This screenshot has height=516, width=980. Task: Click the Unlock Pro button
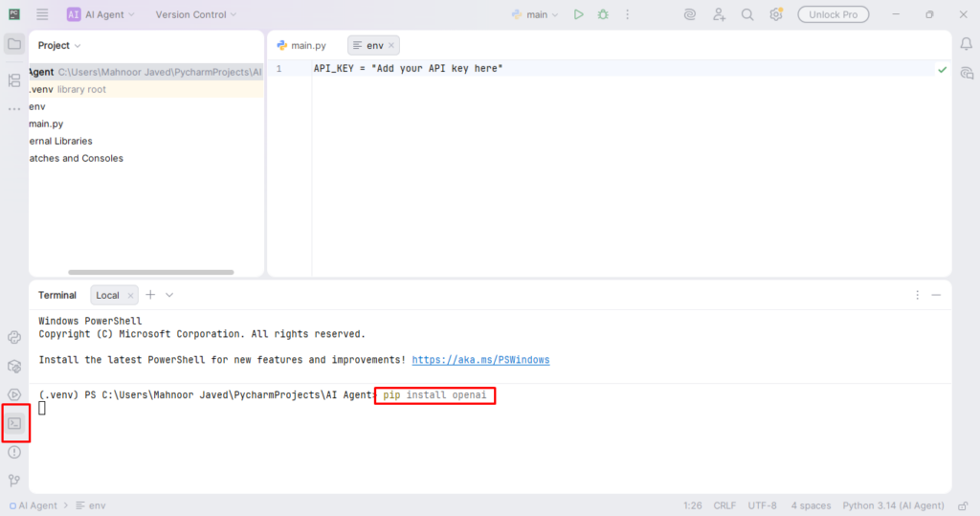pyautogui.click(x=834, y=14)
